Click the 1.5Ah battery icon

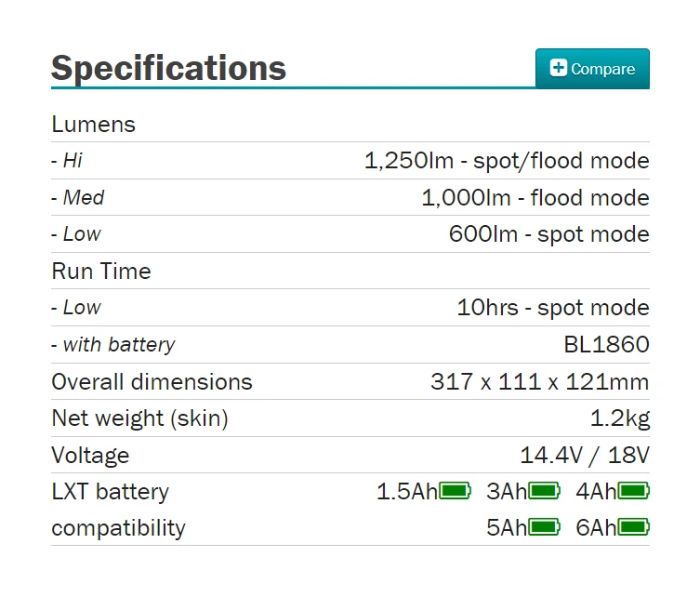coord(455,491)
